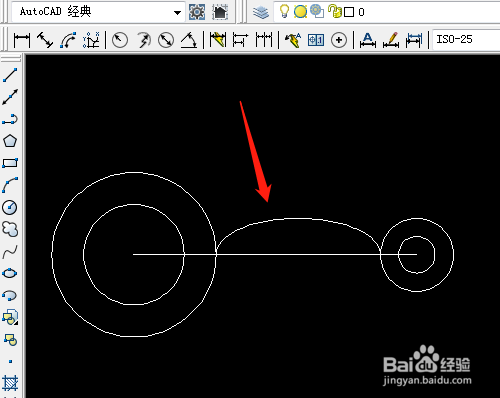Image resolution: width=500 pixels, height=398 pixels.
Task: Toggle layer 0 viewport freeze icon
Action: click(x=317, y=11)
